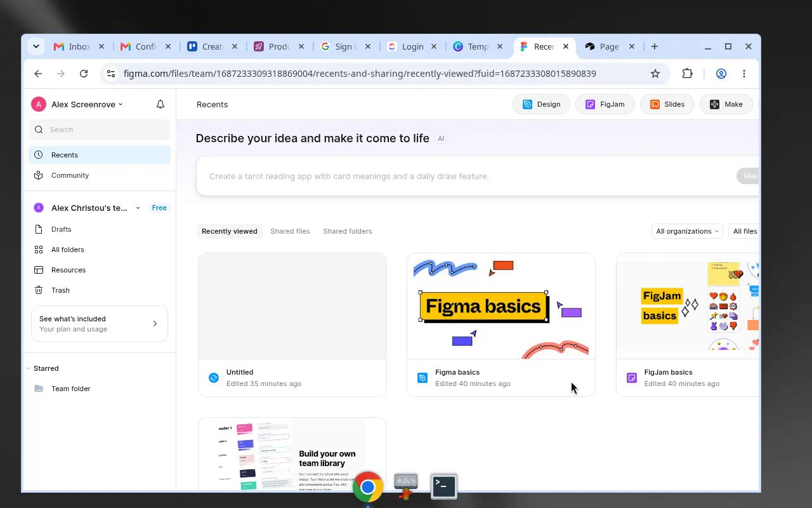Click the All folders grid icon
Image resolution: width=812 pixels, height=508 pixels.
coord(39,250)
